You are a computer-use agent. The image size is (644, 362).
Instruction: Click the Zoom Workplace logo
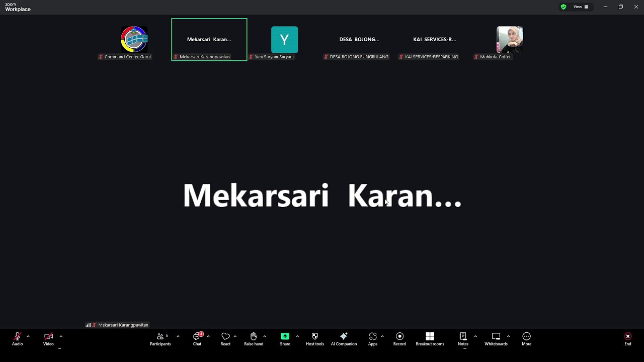click(x=18, y=7)
